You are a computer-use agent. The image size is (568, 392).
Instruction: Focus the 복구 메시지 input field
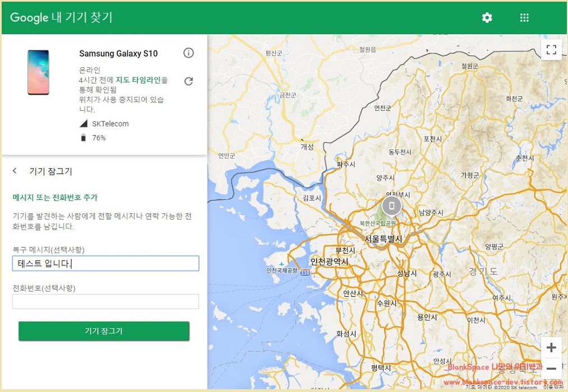point(106,263)
